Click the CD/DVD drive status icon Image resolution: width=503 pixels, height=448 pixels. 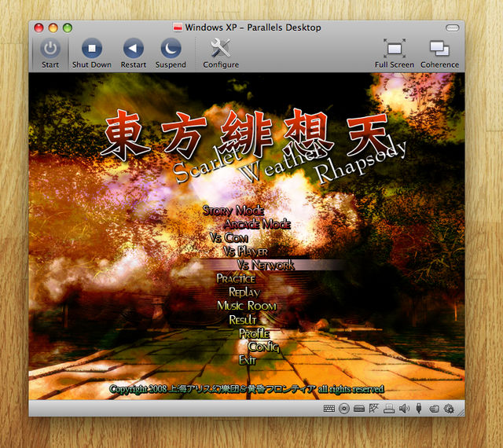coord(344,409)
